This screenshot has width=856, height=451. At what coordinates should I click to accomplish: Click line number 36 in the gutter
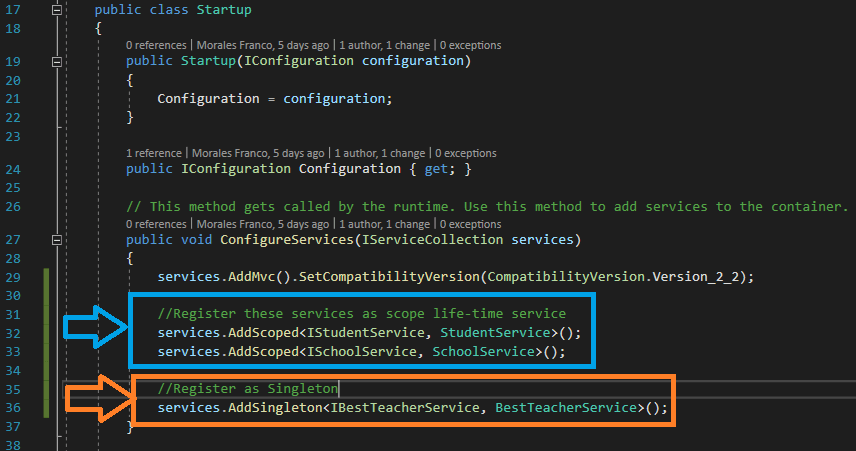[13, 408]
